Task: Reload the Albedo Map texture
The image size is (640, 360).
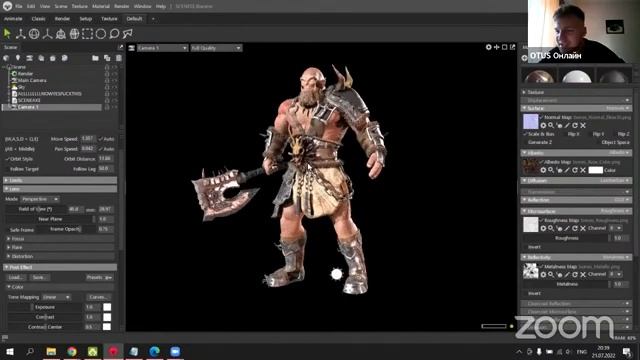Action: 575,170
